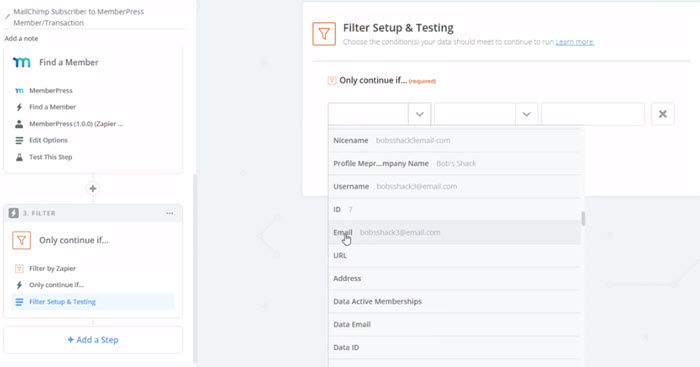Open the Edit Options section
Viewport: 700px width, 367px height.
point(48,140)
